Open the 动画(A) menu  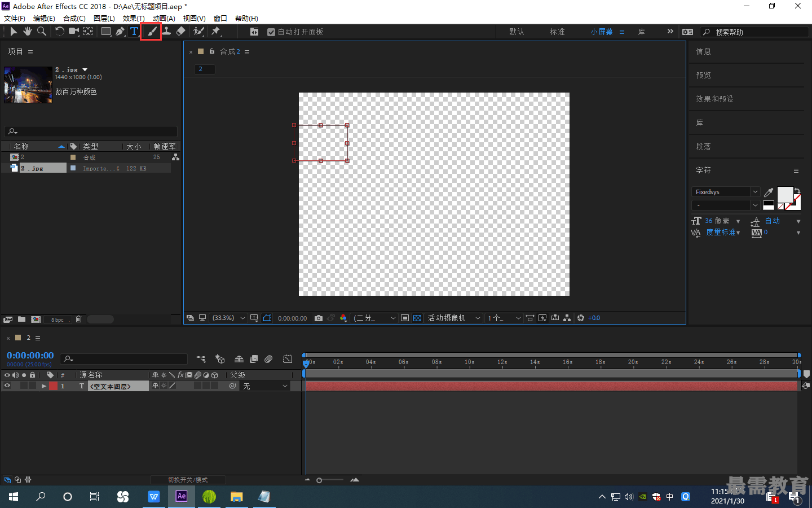[164, 19]
